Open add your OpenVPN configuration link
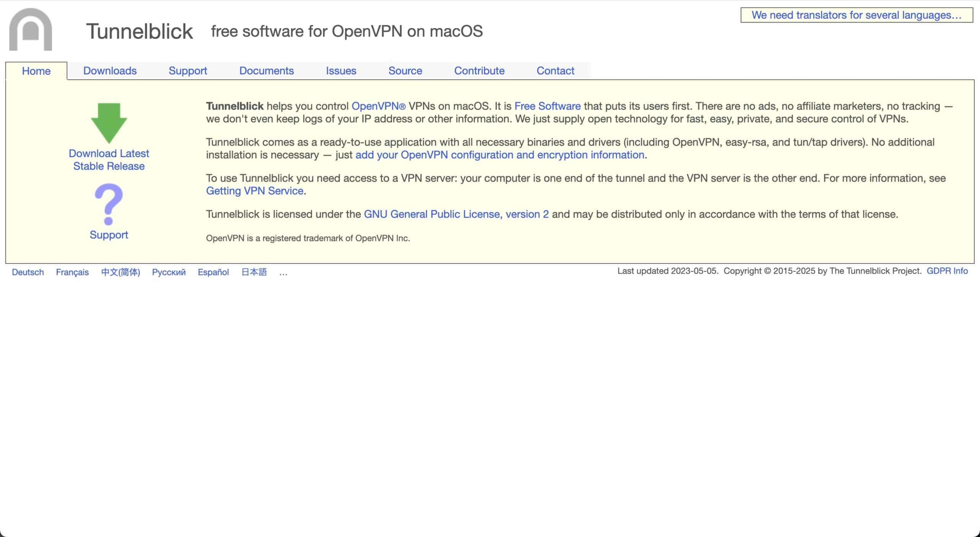 [x=500, y=155]
